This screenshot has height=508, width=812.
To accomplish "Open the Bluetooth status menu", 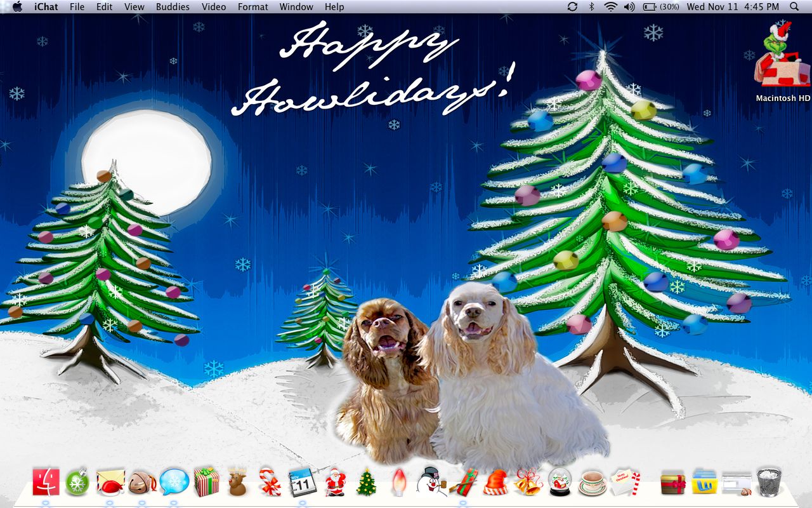I will (x=592, y=7).
